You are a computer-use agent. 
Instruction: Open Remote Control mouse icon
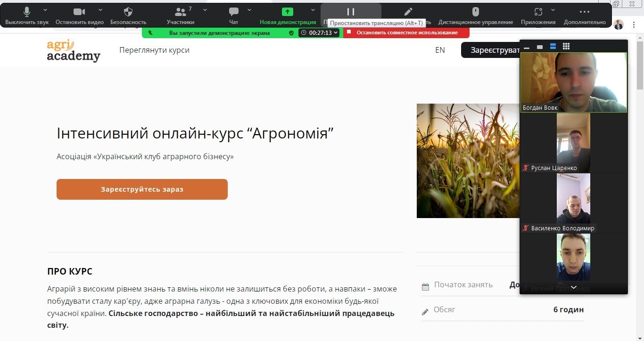click(x=475, y=12)
